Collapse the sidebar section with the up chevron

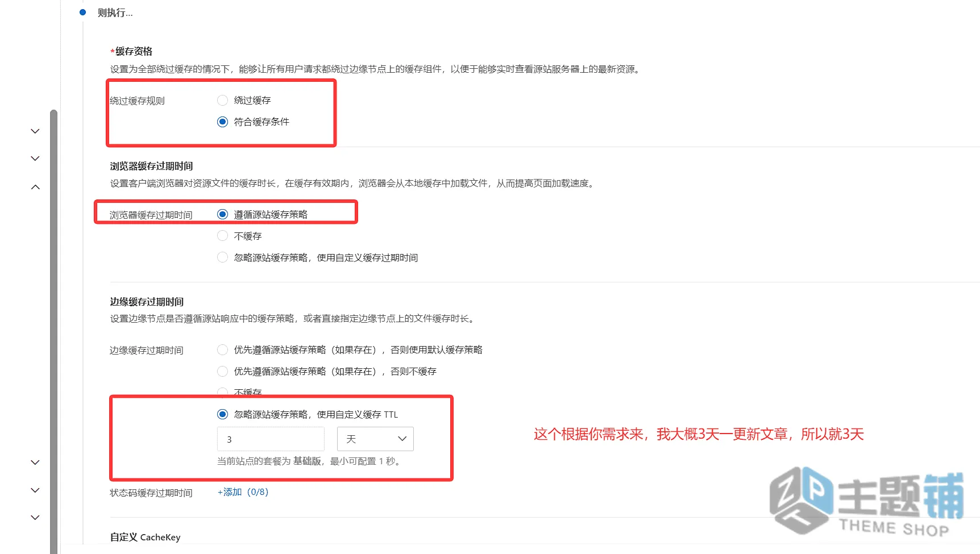(x=35, y=187)
